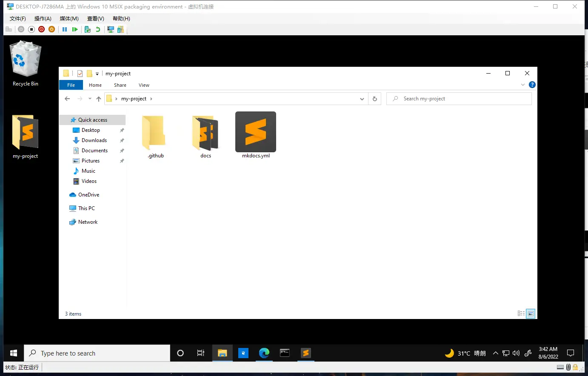588x376 pixels.
Task: Click the green Revert arrow icon
Action: [98, 29]
